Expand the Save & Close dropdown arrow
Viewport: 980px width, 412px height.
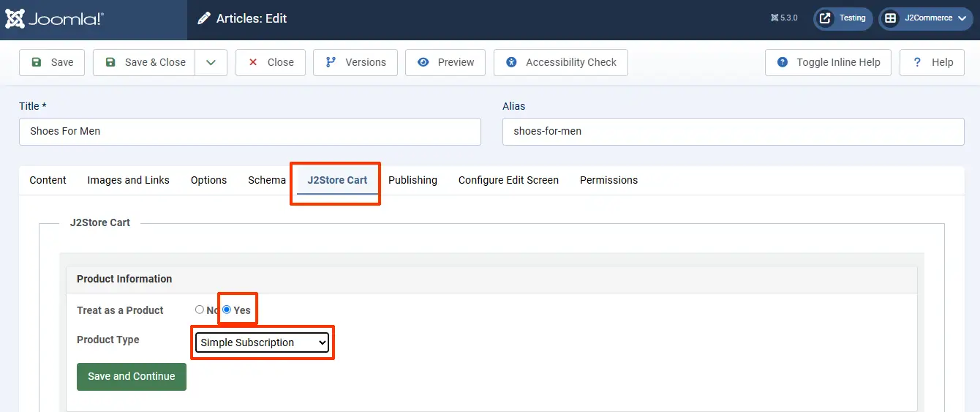click(211, 62)
